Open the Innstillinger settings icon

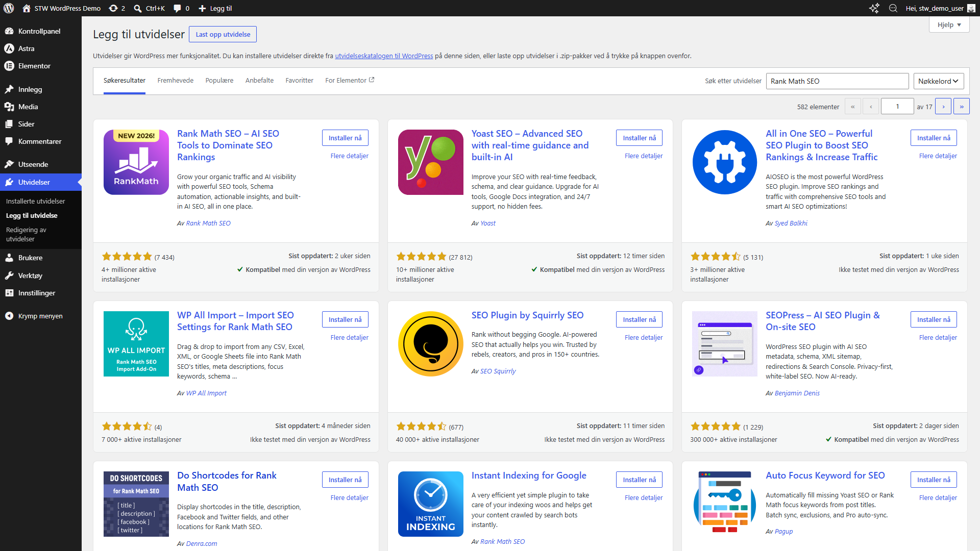coord(9,293)
